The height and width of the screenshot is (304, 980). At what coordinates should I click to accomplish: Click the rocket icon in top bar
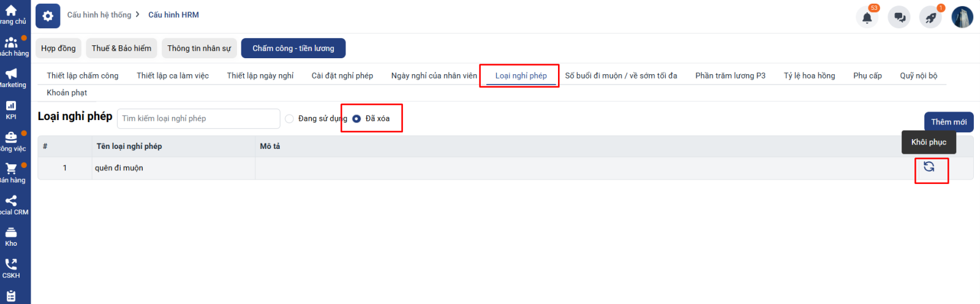pos(930,17)
